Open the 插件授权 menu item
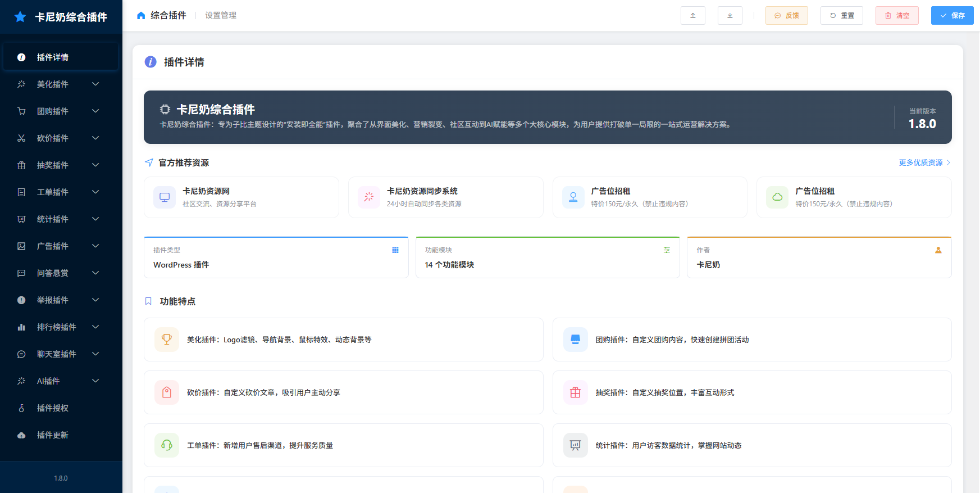Viewport: 980px width, 493px height. pyautogui.click(x=53, y=408)
